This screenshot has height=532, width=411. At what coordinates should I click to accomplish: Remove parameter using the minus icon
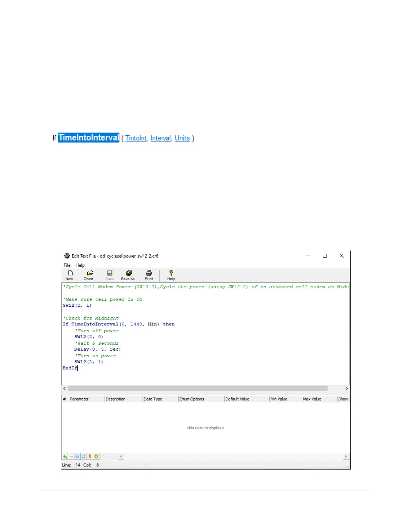[71, 456]
